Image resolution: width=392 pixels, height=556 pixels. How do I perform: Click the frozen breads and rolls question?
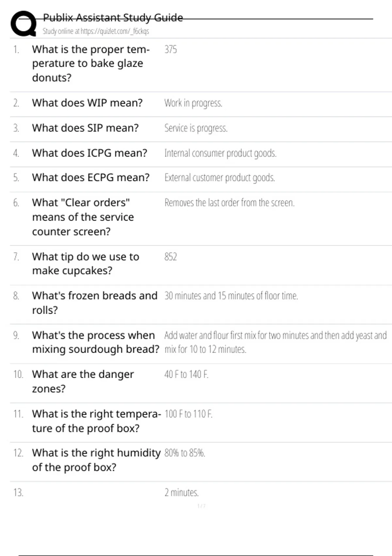(94, 303)
